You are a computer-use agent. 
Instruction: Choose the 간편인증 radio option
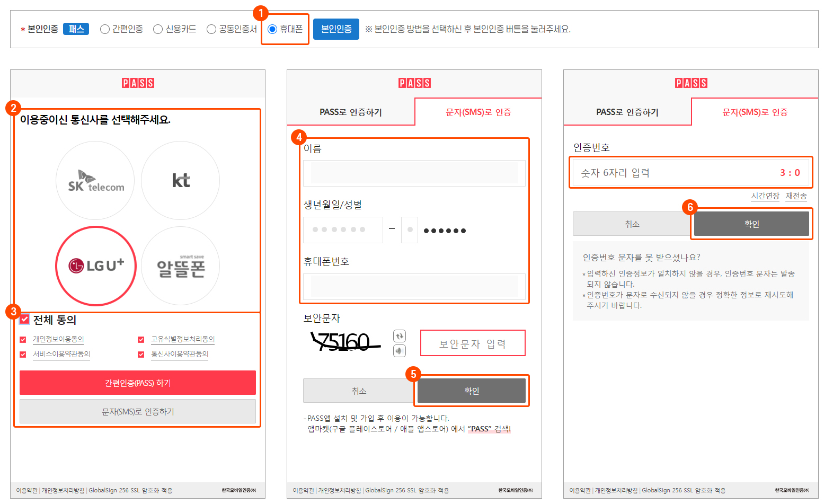point(105,29)
